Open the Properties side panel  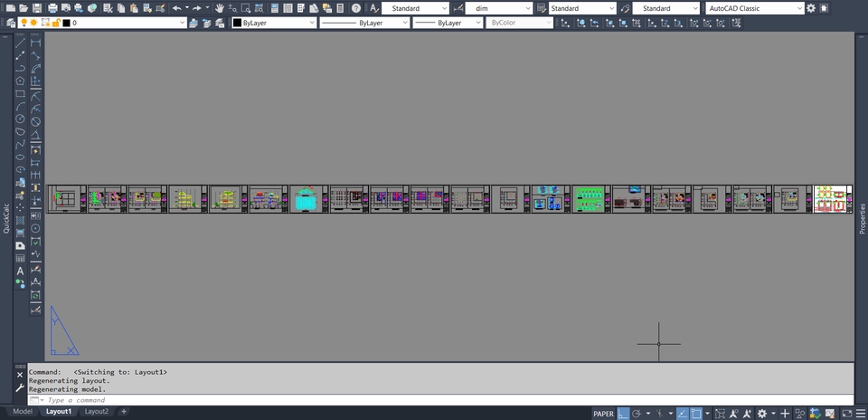coord(862,218)
